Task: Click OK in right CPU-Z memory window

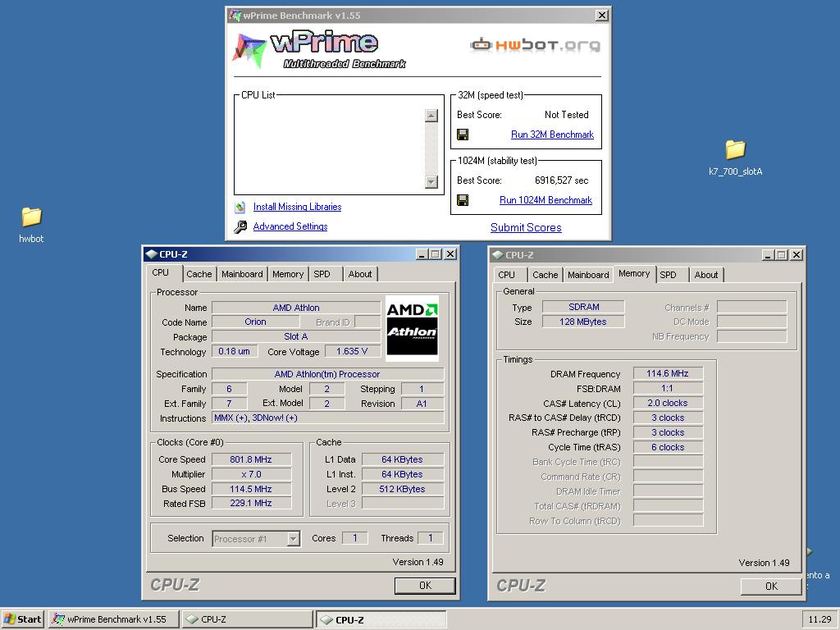Action: (x=771, y=586)
